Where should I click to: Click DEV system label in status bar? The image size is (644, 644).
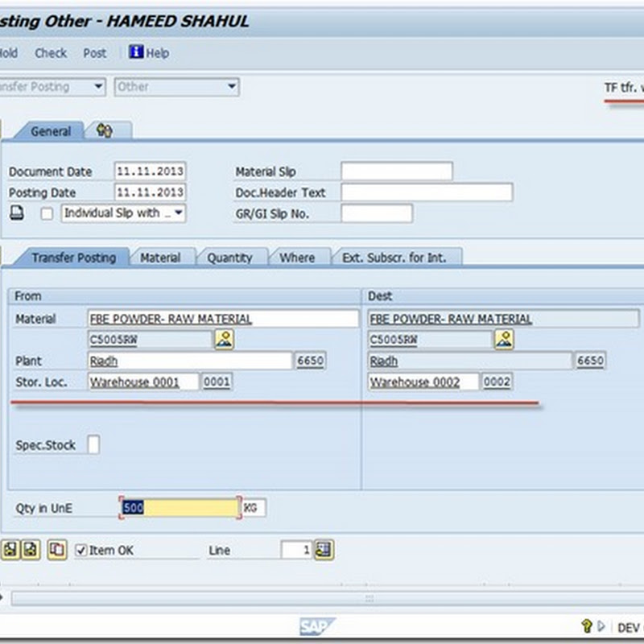coord(629,628)
